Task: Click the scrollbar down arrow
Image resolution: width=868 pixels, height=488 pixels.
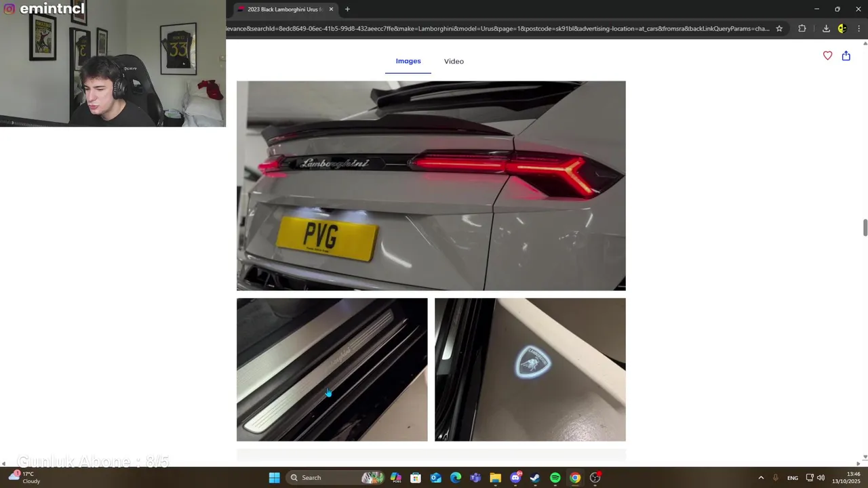Action: [865, 457]
